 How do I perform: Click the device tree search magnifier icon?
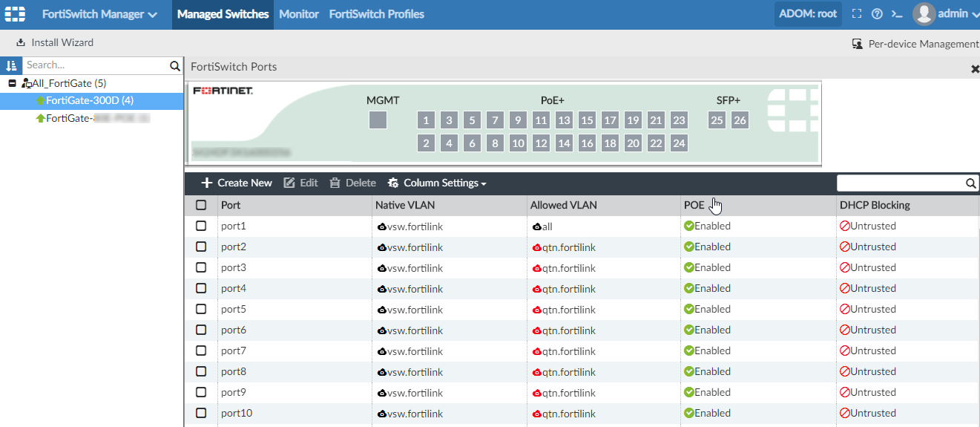coord(175,66)
